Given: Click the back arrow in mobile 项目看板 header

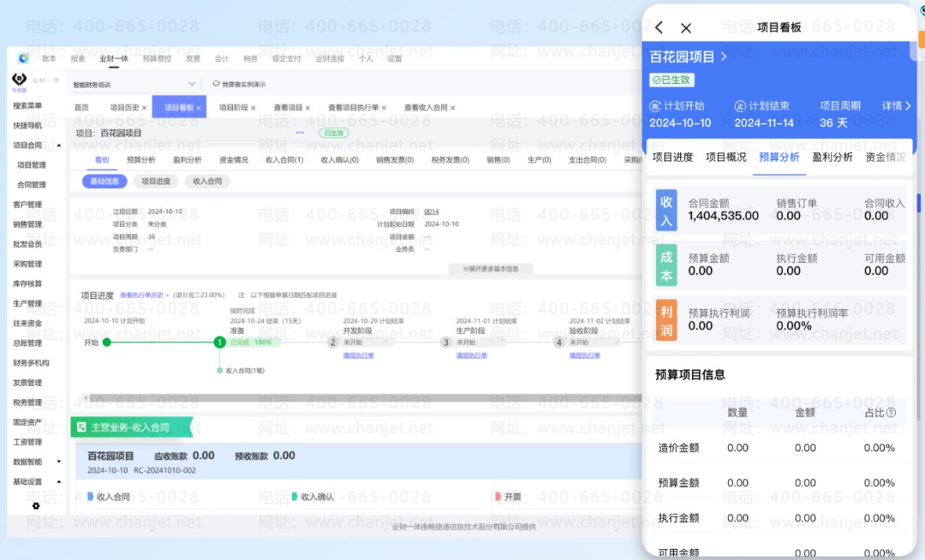Looking at the screenshot, I should click(x=659, y=28).
